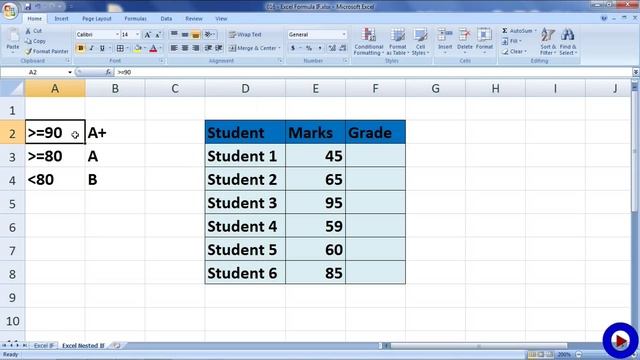The image size is (640, 360).
Task: Toggle italic formatting
Action: [91, 48]
